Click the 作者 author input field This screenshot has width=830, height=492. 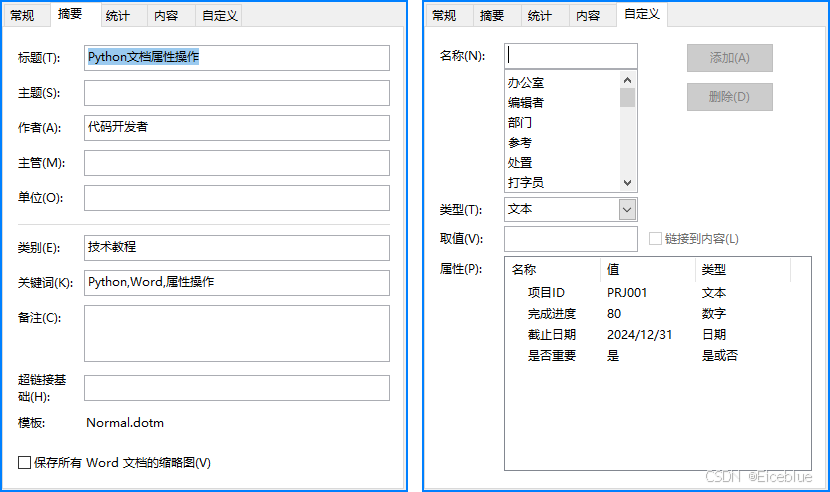(x=237, y=128)
